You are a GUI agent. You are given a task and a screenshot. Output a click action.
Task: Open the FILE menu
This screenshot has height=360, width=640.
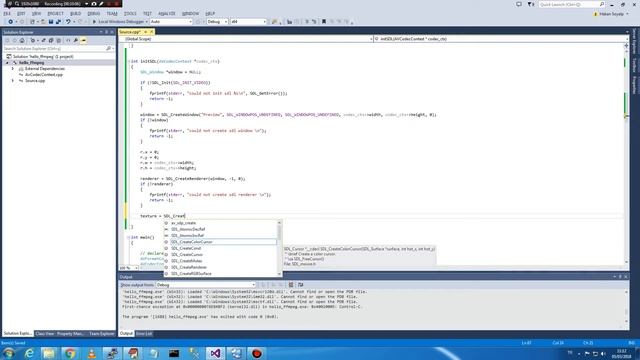7,13
